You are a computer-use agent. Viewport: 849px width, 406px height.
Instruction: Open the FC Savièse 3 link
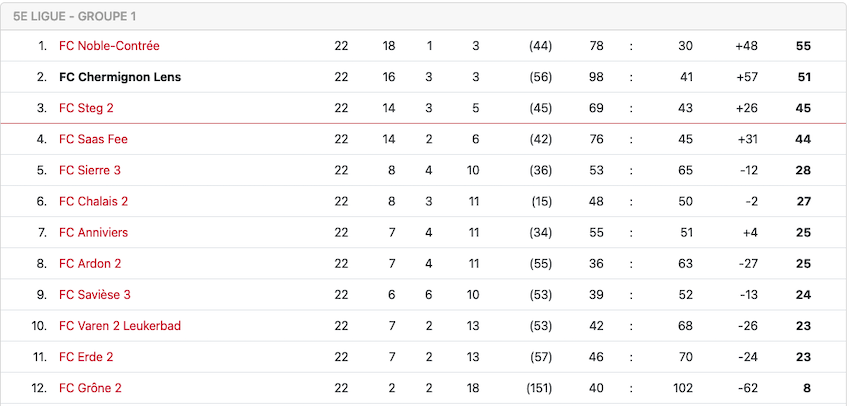95,295
